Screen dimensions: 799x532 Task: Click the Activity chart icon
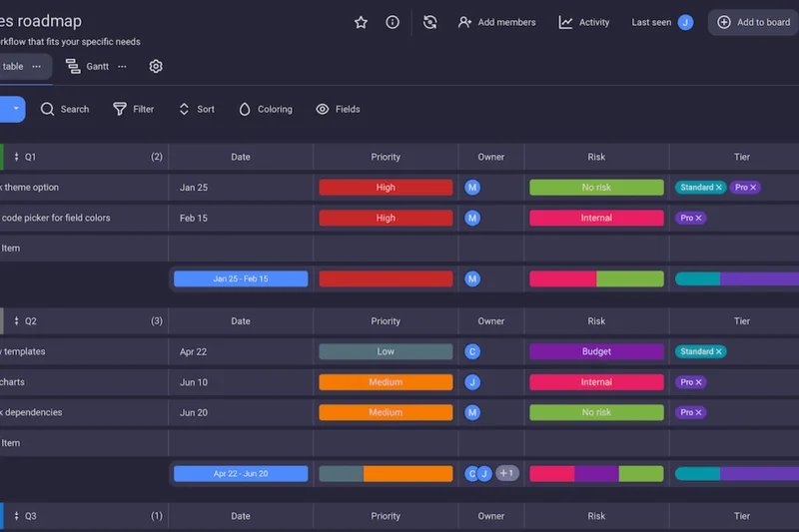tap(566, 22)
